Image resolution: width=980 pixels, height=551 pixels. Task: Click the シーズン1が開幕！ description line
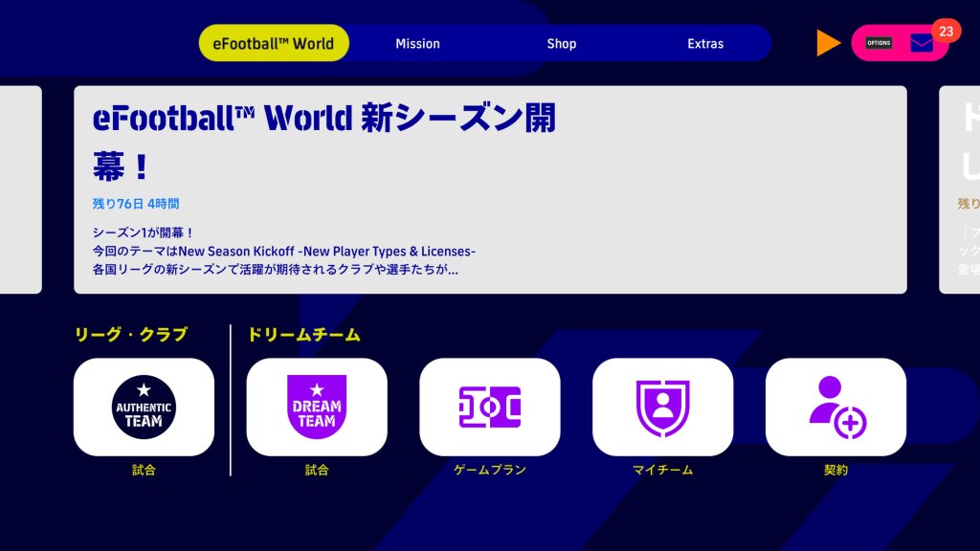144,232
